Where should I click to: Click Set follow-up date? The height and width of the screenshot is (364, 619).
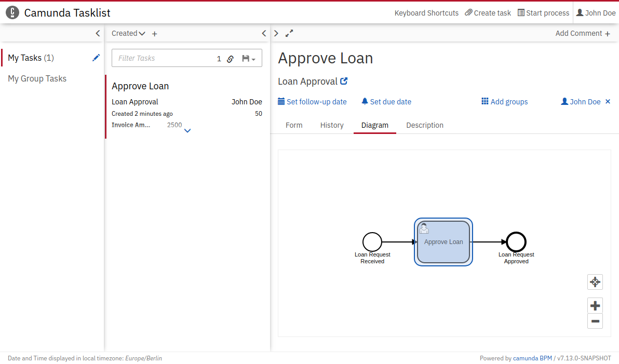(312, 102)
